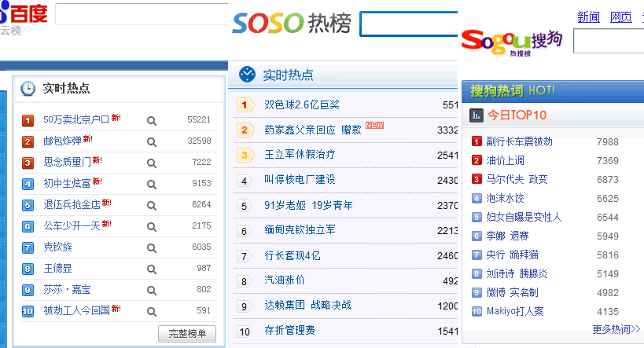Click the magnifier icon beside 50万卖北京户口
The width and height of the screenshot is (644, 348).
[152, 120]
